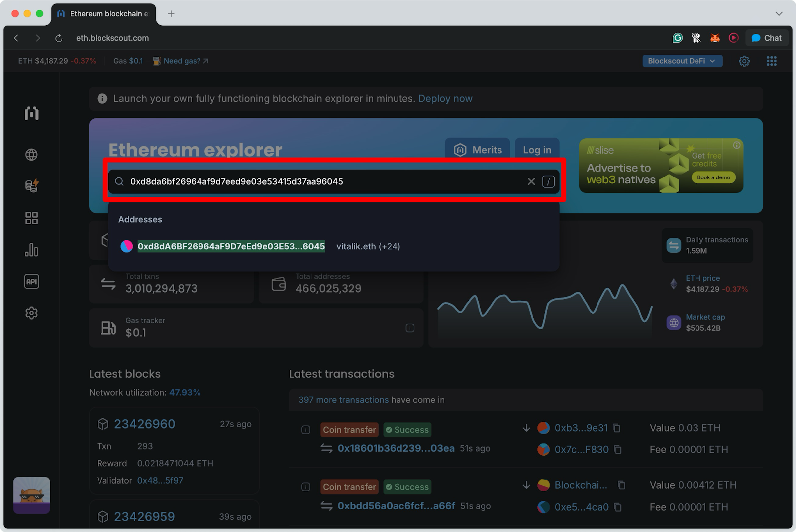Screen dimensions: 796x532
Task: Open the DApps grid icon in sidebar
Action: tap(31, 218)
